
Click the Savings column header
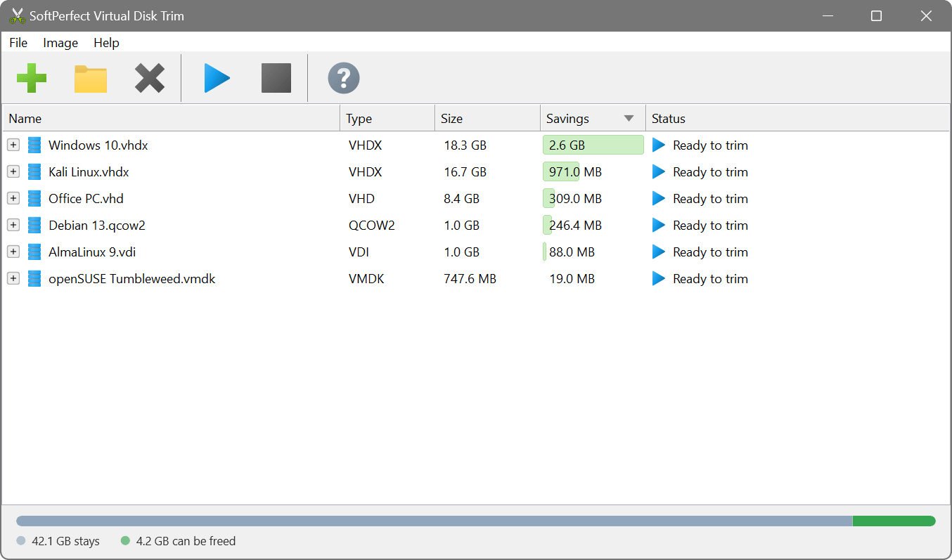point(593,119)
